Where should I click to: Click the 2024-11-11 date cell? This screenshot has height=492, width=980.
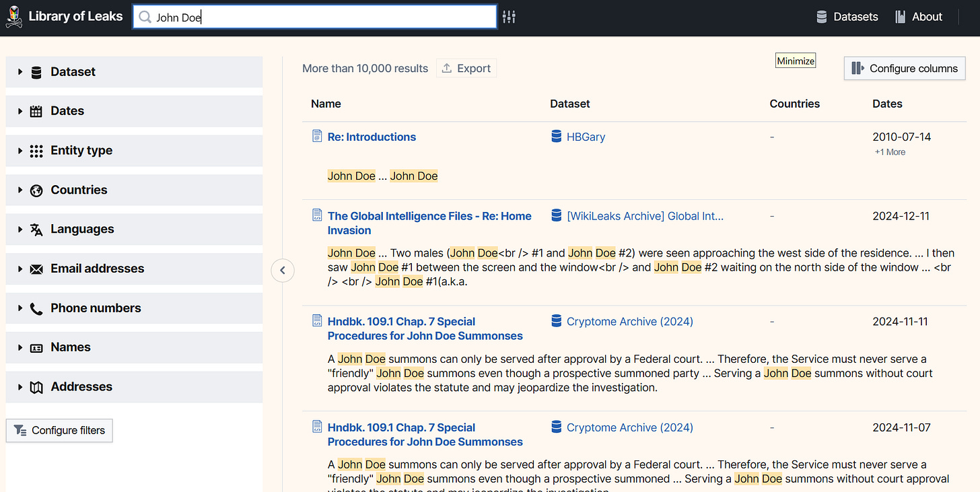(x=900, y=321)
